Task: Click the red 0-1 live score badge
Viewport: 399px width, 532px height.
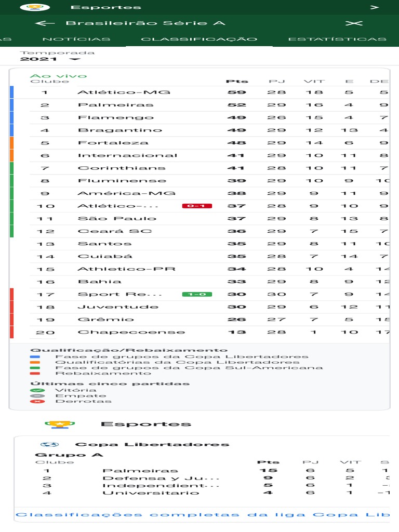Action: tap(197, 206)
